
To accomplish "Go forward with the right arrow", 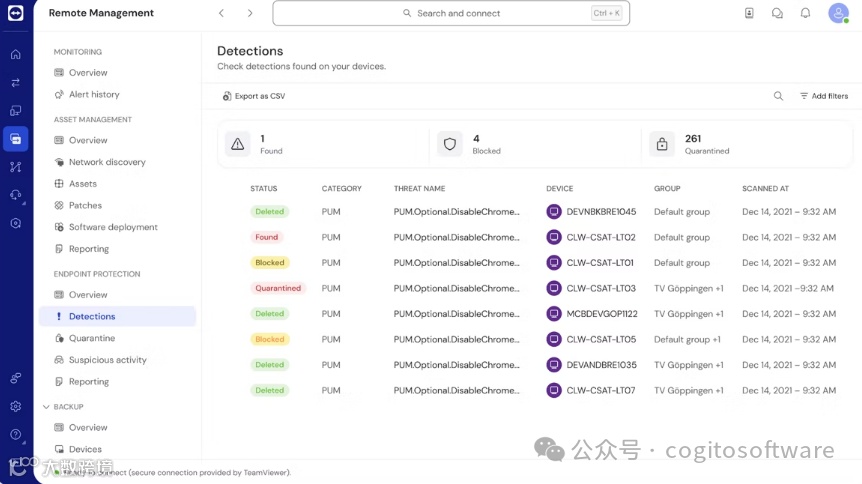I will tap(250, 13).
